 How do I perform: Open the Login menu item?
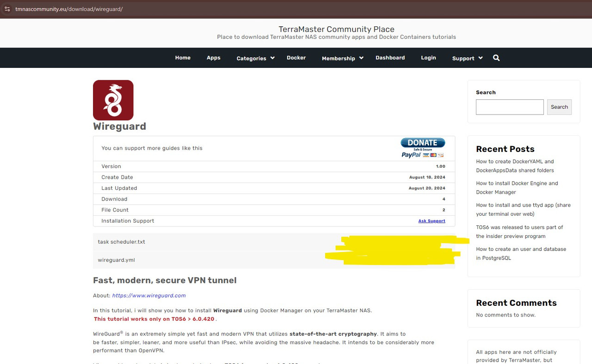click(x=428, y=58)
